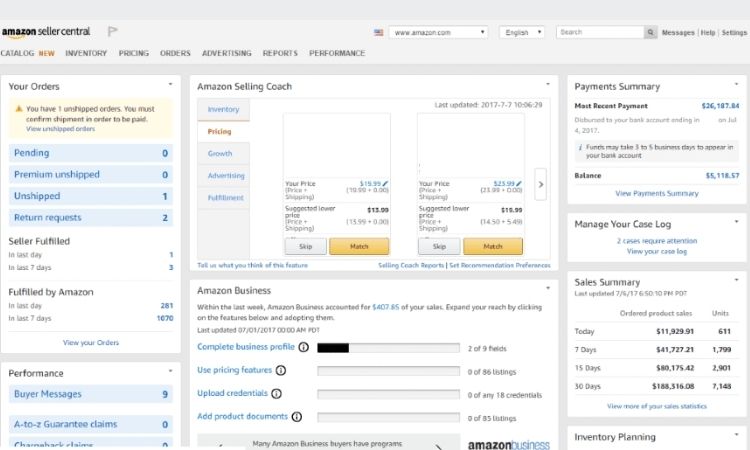Collapse the Sales Summary widget
This screenshot has height=450, width=750.
point(736,280)
